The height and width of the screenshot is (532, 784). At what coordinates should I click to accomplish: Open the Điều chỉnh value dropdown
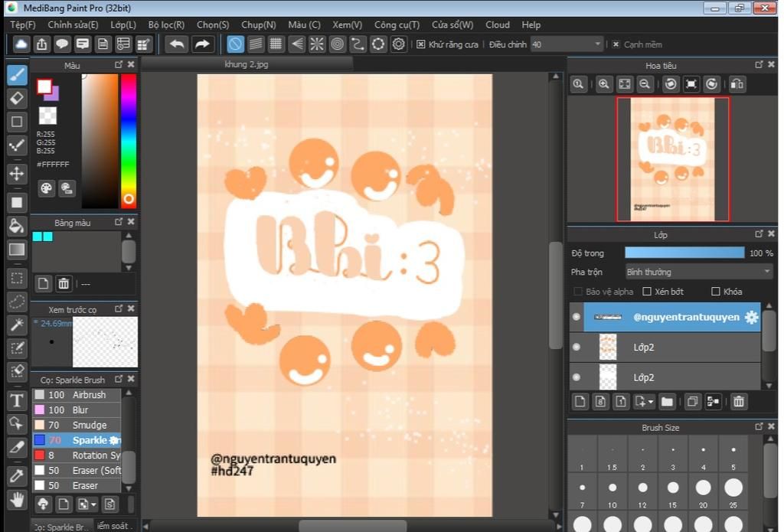tap(597, 44)
